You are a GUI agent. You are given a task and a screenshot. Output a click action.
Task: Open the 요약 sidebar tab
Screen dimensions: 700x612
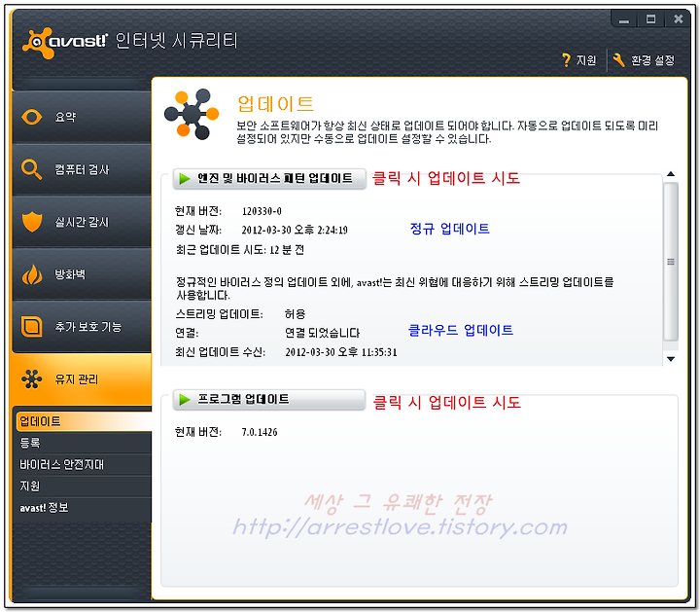point(82,117)
